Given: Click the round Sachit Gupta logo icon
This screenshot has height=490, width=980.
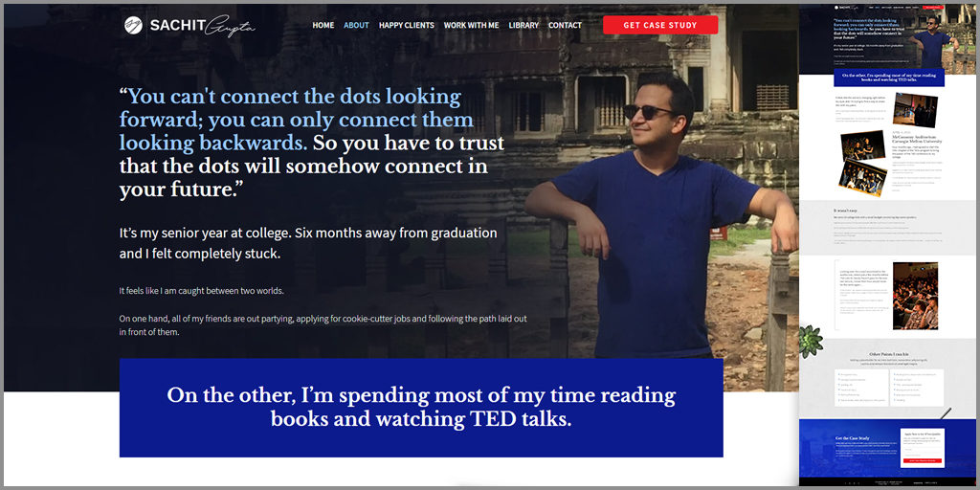Looking at the screenshot, I should [x=133, y=25].
